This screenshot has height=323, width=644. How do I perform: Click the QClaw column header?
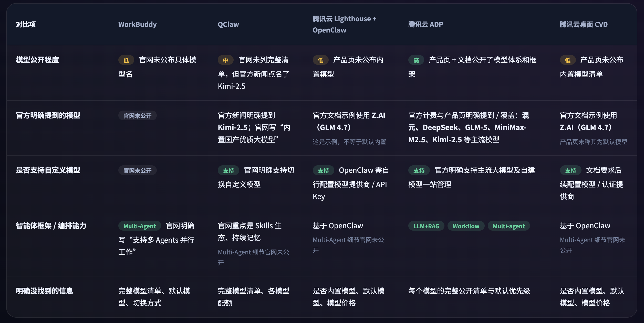(x=228, y=25)
